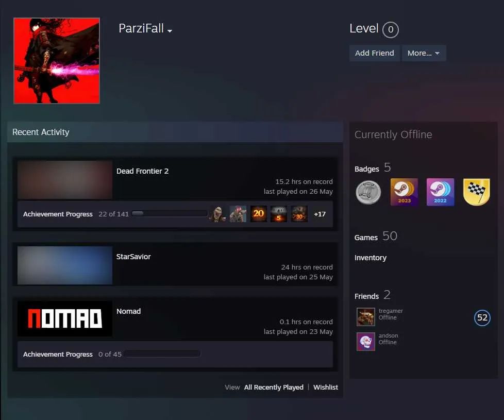Select the zombie creature achievement icon

point(217,214)
